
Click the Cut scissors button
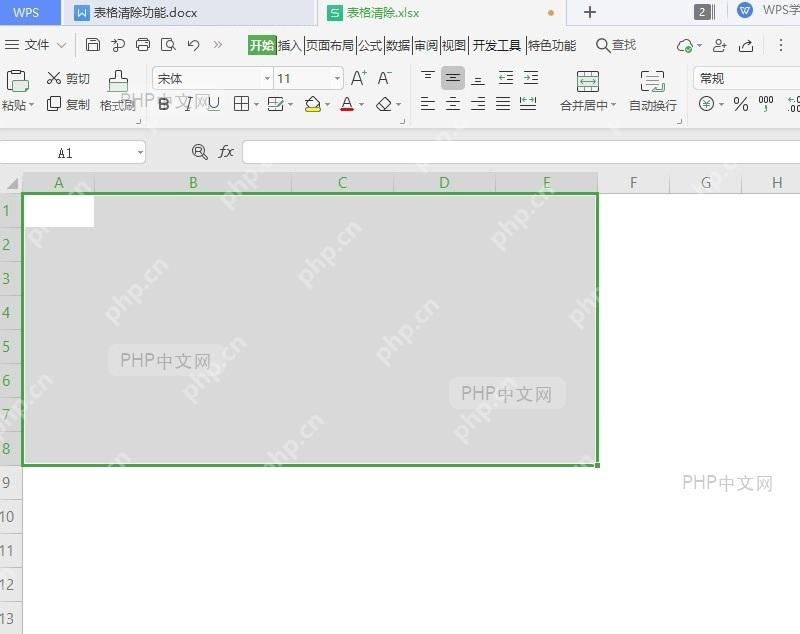[68, 78]
